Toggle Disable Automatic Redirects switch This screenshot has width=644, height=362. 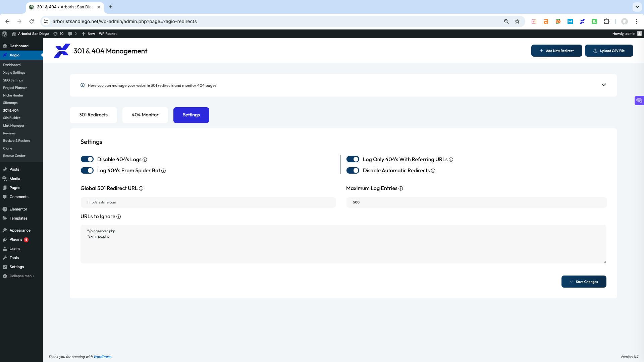click(353, 171)
